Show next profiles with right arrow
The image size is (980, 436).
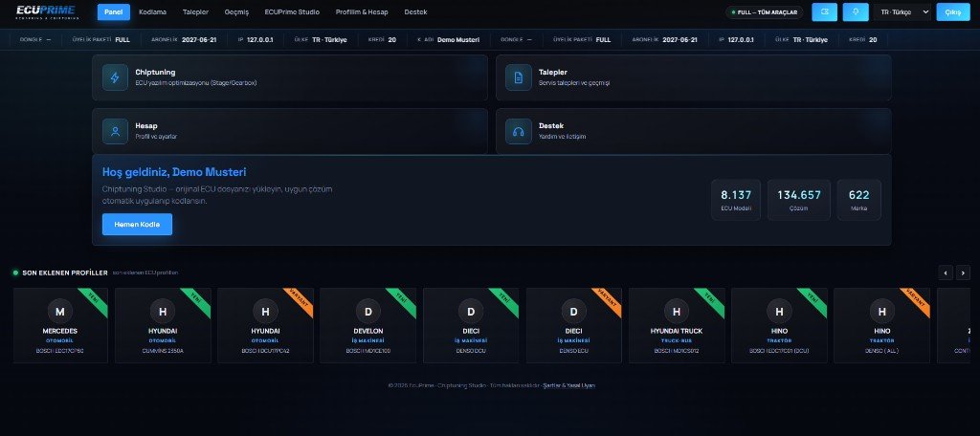pos(963,272)
